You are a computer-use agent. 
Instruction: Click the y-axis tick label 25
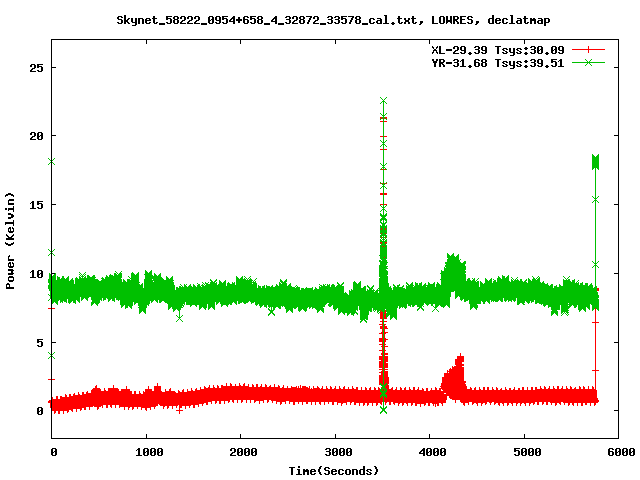point(36,68)
